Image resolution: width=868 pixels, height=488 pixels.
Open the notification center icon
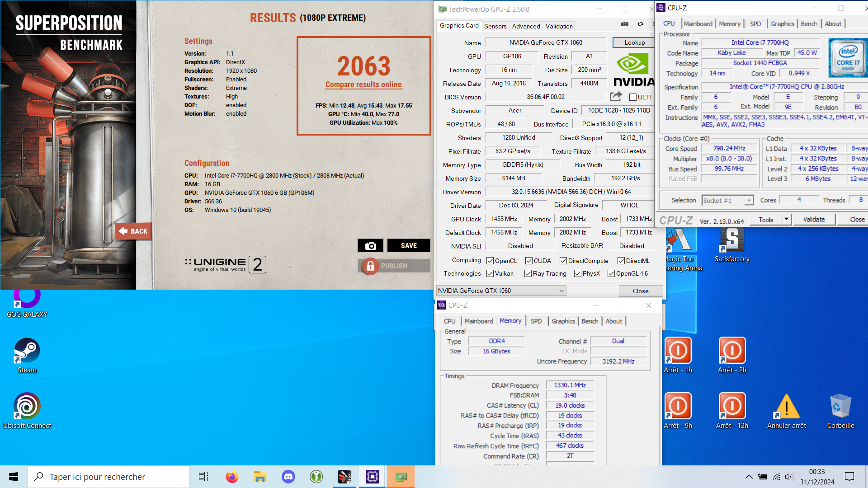pos(849,477)
